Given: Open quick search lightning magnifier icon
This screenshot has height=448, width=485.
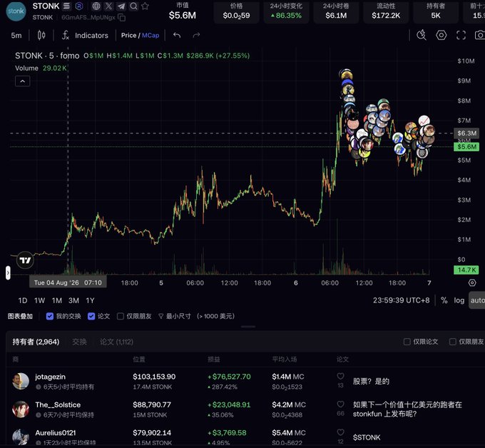Looking at the screenshot, I should point(422,35).
